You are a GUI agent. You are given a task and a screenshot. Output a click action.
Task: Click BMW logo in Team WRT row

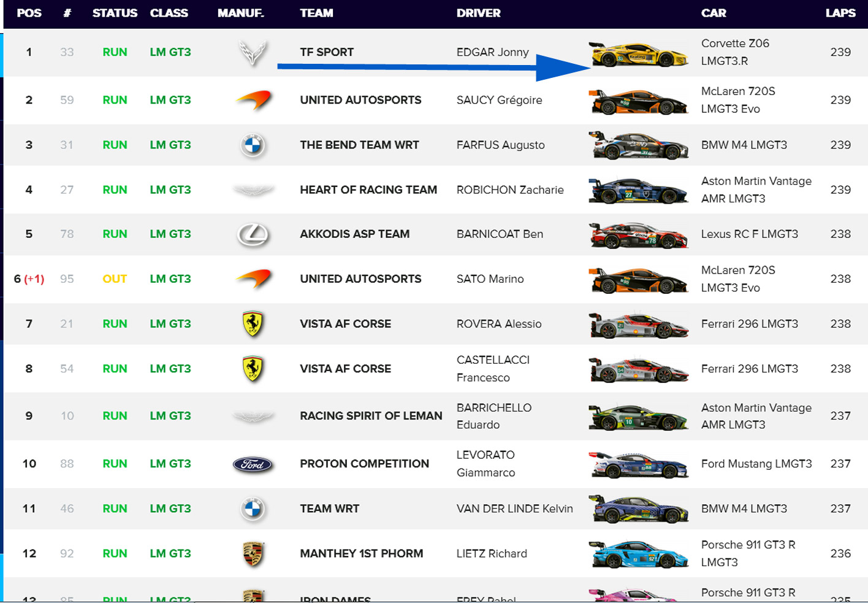coord(253,509)
